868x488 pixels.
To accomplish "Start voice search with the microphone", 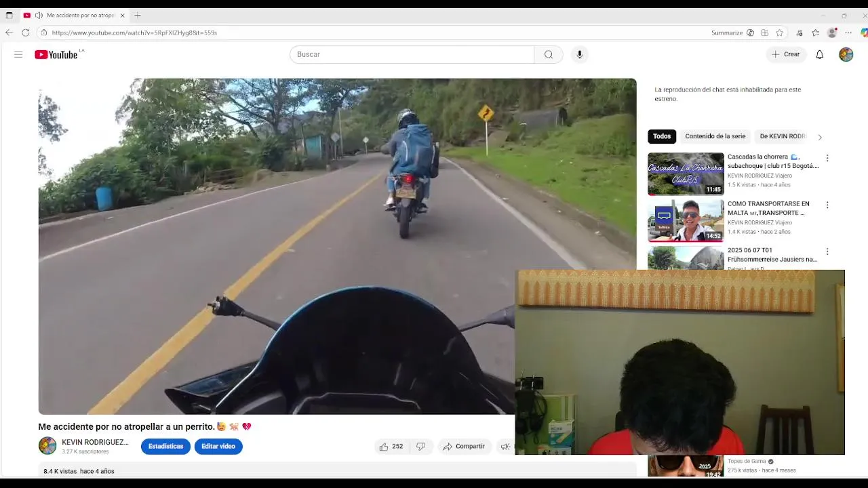I will pos(579,54).
